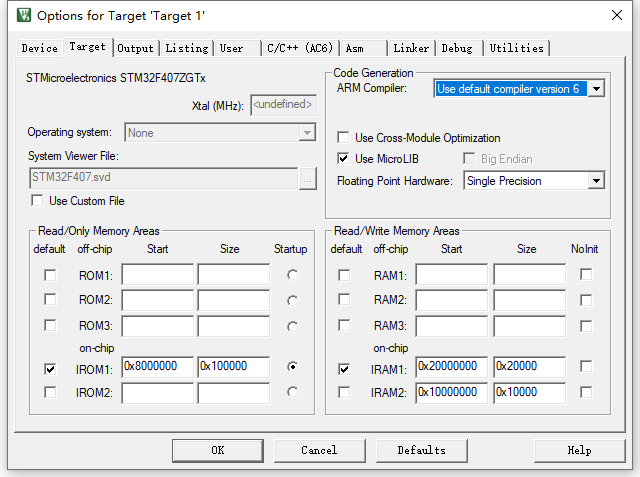640x477 pixels.
Task: Click the IROM1 Start address field
Action: 157,367
